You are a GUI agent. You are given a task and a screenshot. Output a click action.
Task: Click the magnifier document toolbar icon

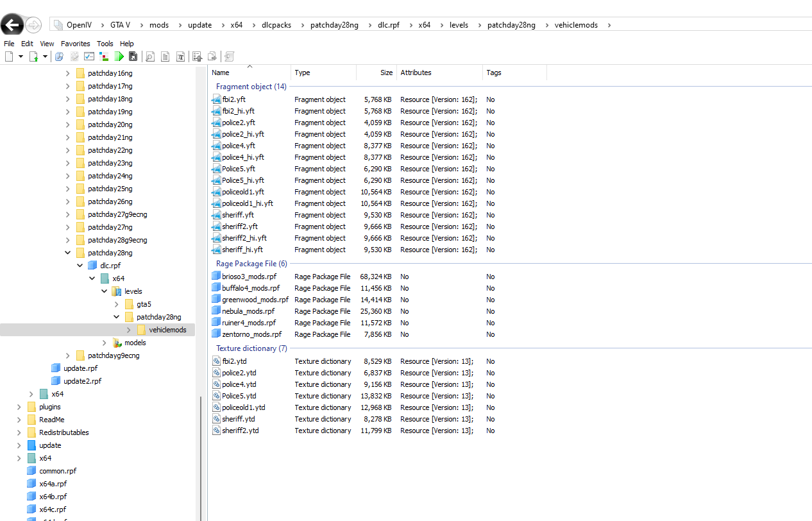point(149,56)
